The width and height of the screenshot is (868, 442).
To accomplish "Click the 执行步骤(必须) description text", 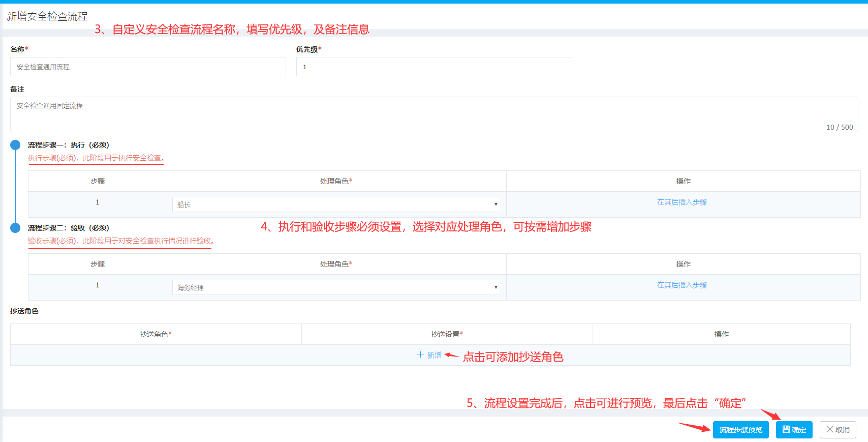I will coord(96,158).
